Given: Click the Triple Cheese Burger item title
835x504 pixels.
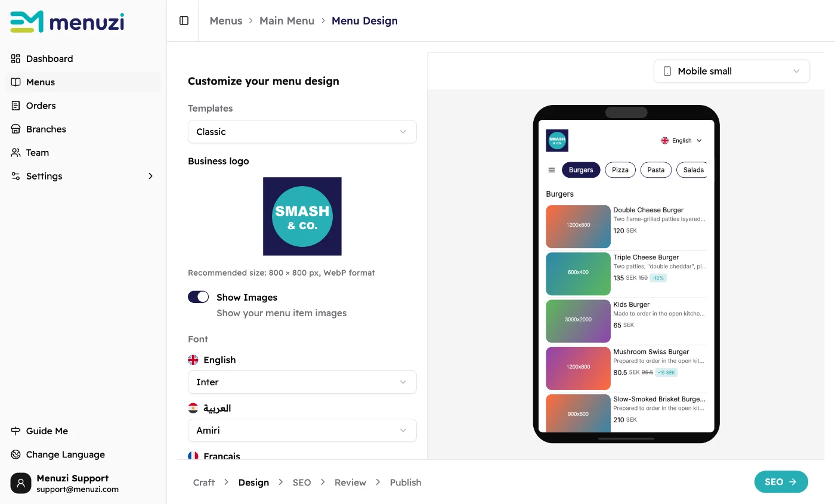Looking at the screenshot, I should [647, 257].
